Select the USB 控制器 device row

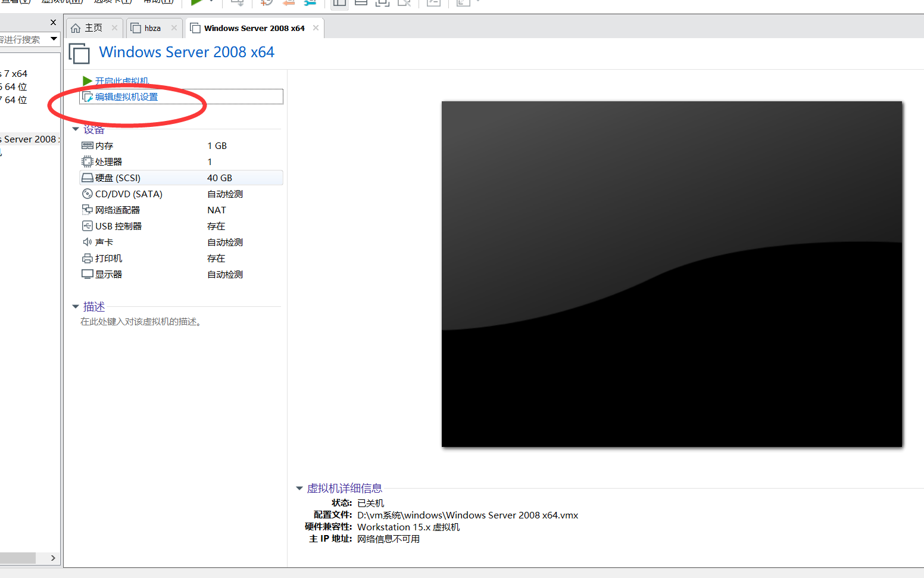point(181,226)
